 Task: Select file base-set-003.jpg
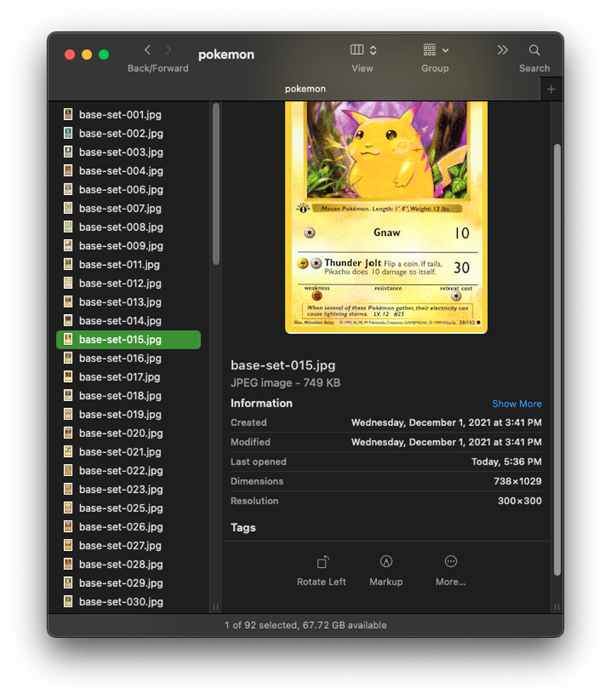click(x=128, y=152)
